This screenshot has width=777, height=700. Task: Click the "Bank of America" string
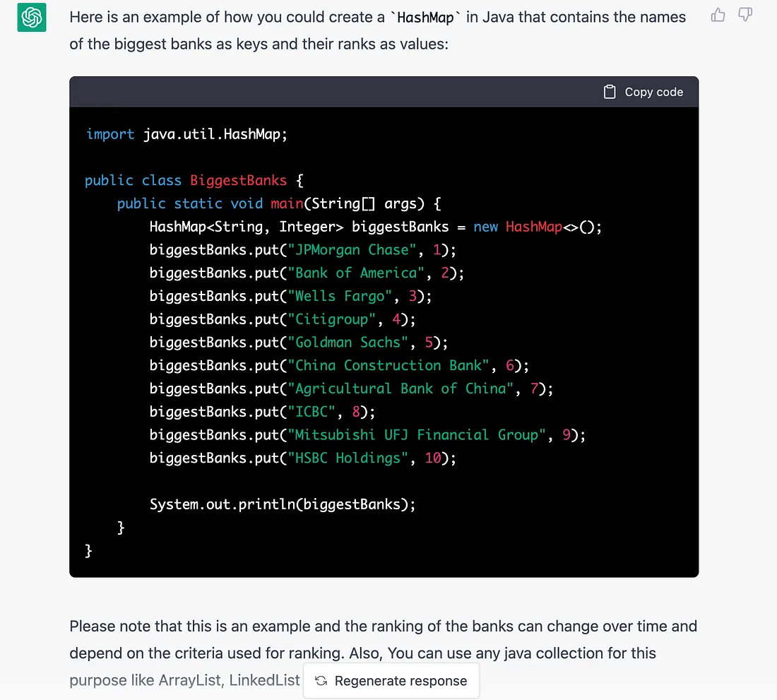[x=356, y=273]
